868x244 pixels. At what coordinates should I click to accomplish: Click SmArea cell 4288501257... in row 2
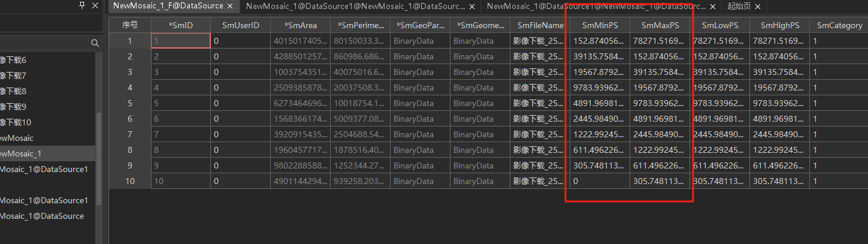[x=301, y=56]
